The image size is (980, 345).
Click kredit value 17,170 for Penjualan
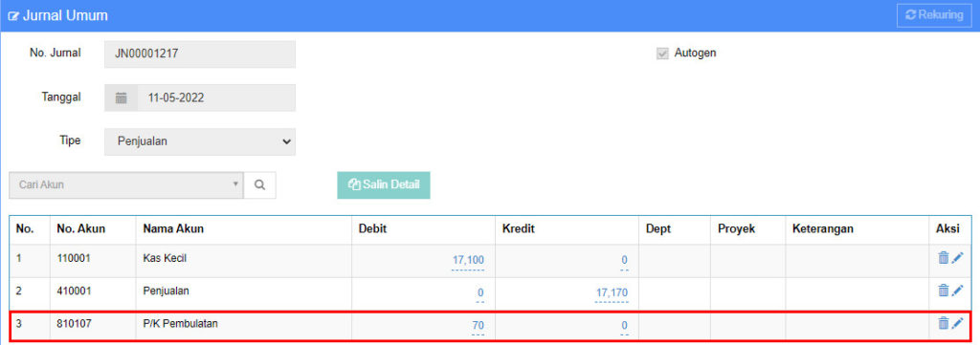coord(612,292)
